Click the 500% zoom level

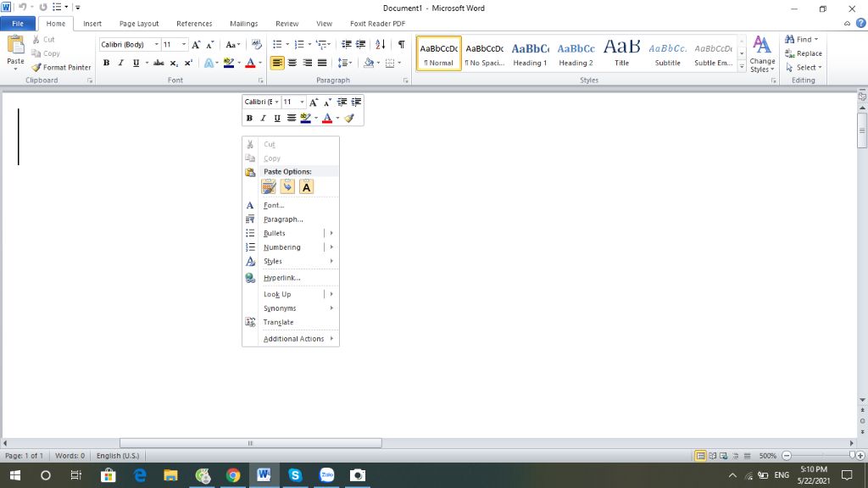pyautogui.click(x=768, y=455)
